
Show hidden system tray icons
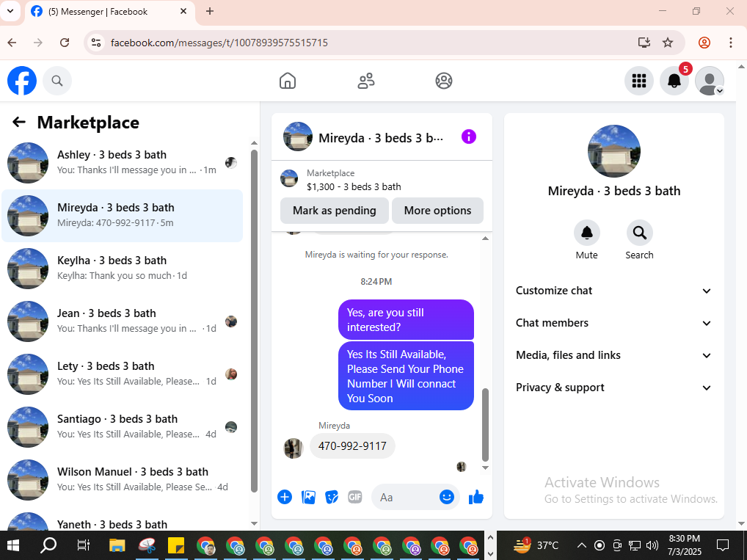581,545
